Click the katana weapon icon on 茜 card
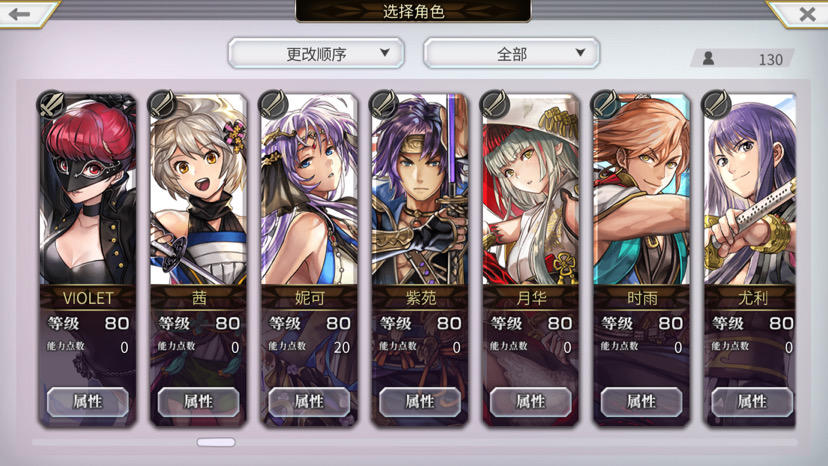 point(162,104)
